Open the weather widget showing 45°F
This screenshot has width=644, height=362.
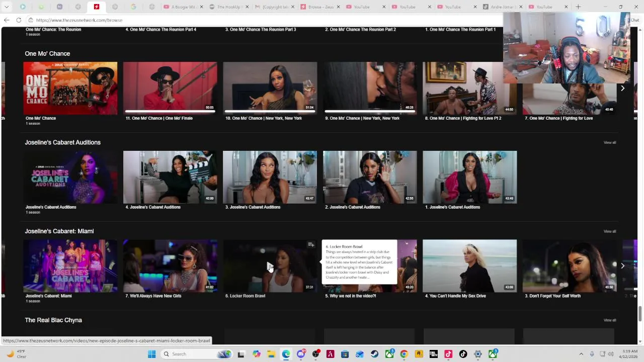coord(16,354)
